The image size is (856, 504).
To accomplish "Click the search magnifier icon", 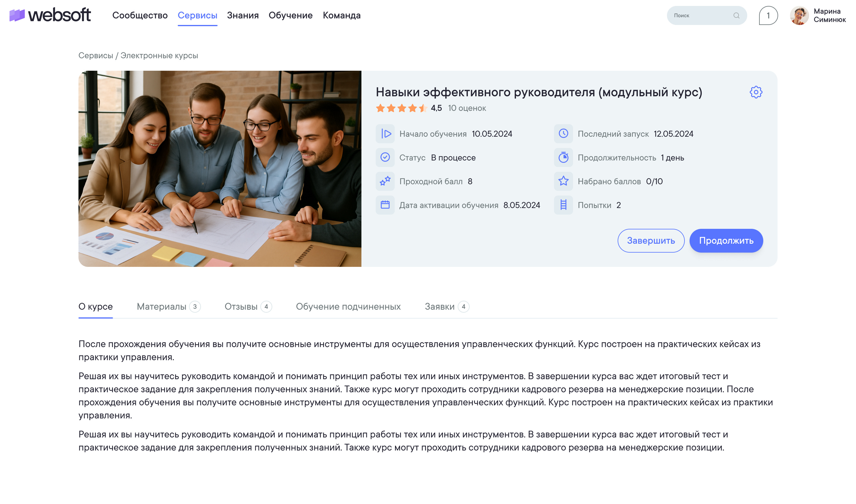I will click(736, 16).
